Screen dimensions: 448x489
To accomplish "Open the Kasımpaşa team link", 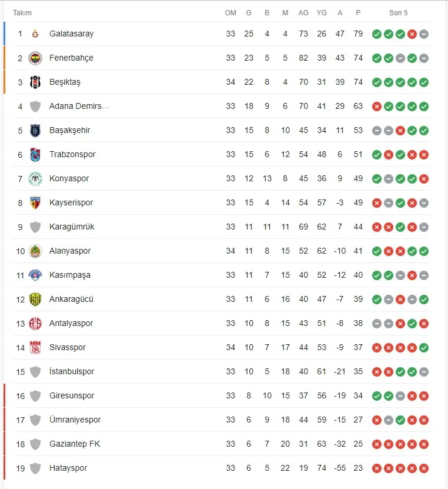I will click(x=70, y=275).
